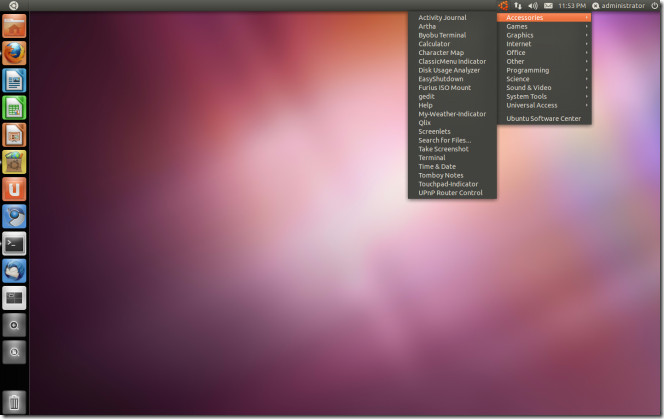Viewport: 664px width, 419px height.
Task: Open the network indicator in top panel
Action: 518,6
